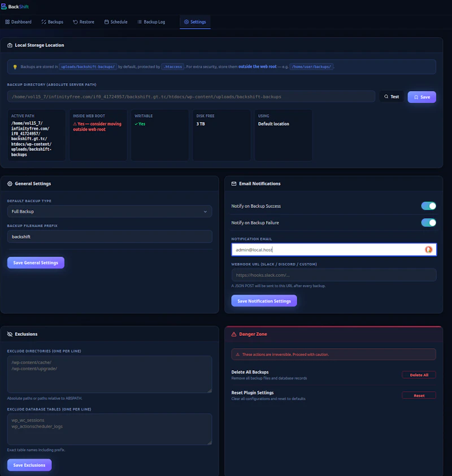The height and width of the screenshot is (476, 452).
Task: Click the Exclusions hidden-eye icon
Action: click(x=10, y=334)
